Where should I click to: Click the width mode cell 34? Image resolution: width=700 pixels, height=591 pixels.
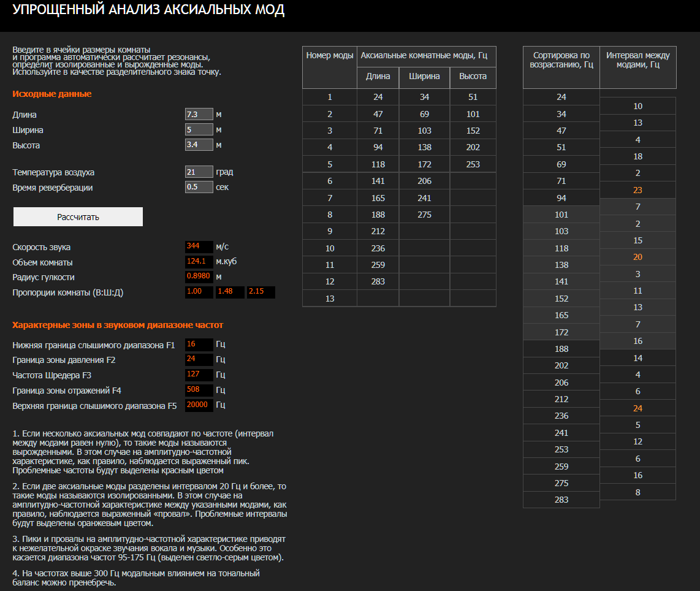(x=425, y=97)
